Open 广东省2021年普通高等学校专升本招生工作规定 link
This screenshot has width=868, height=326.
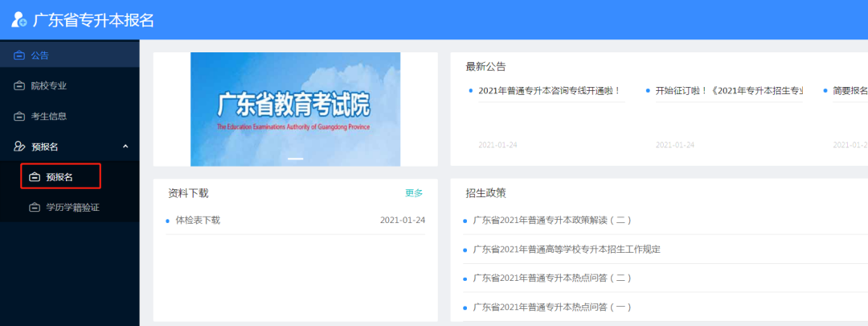(x=567, y=249)
